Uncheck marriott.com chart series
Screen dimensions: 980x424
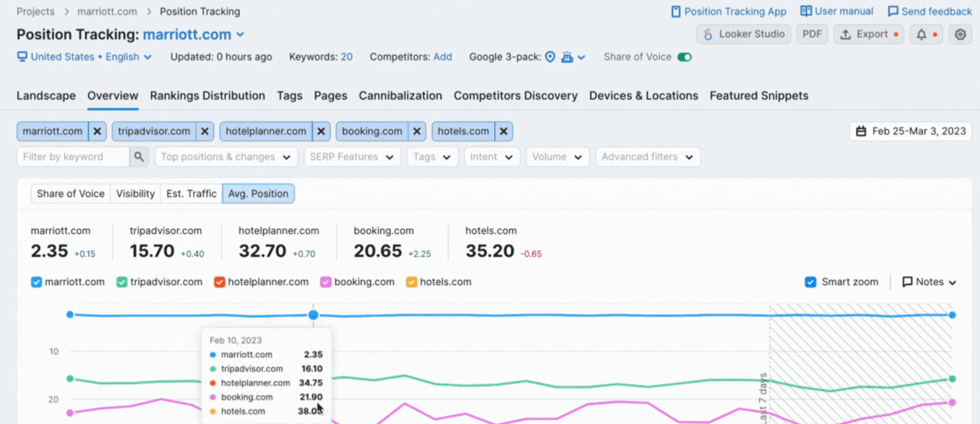(36, 282)
